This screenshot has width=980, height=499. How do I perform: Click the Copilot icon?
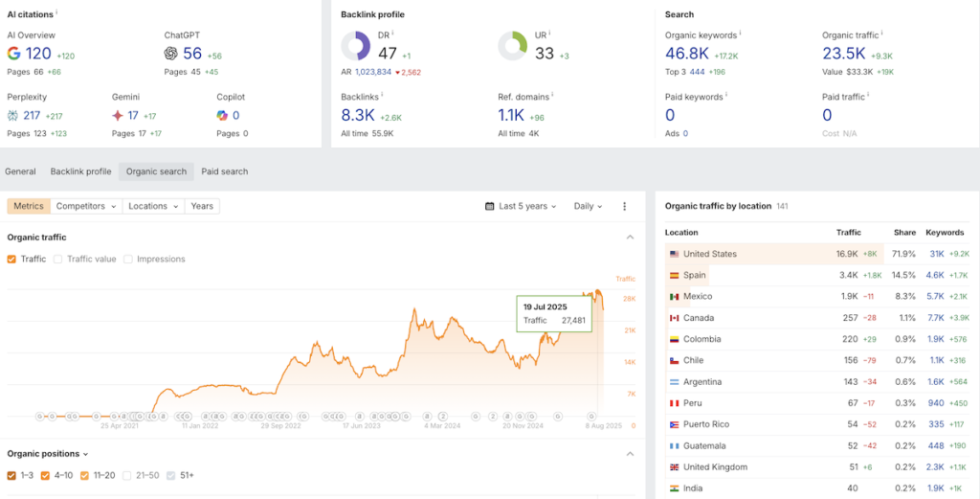(222, 116)
